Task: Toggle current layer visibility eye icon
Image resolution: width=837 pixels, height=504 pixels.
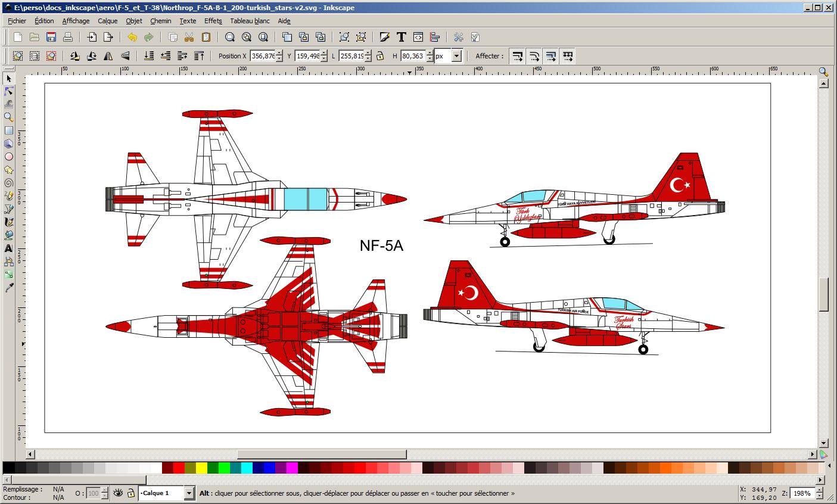Action: (118, 493)
